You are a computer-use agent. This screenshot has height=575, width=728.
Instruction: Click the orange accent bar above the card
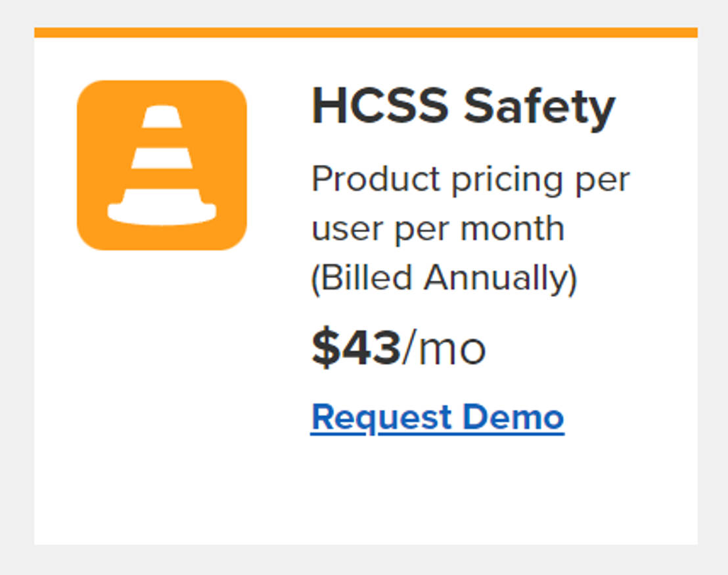[364, 30]
